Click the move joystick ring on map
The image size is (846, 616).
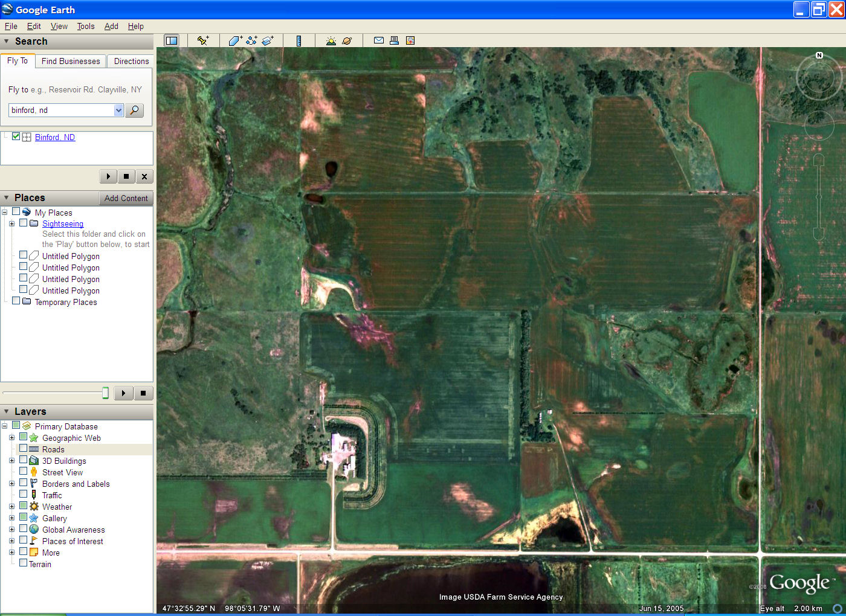tap(819, 124)
